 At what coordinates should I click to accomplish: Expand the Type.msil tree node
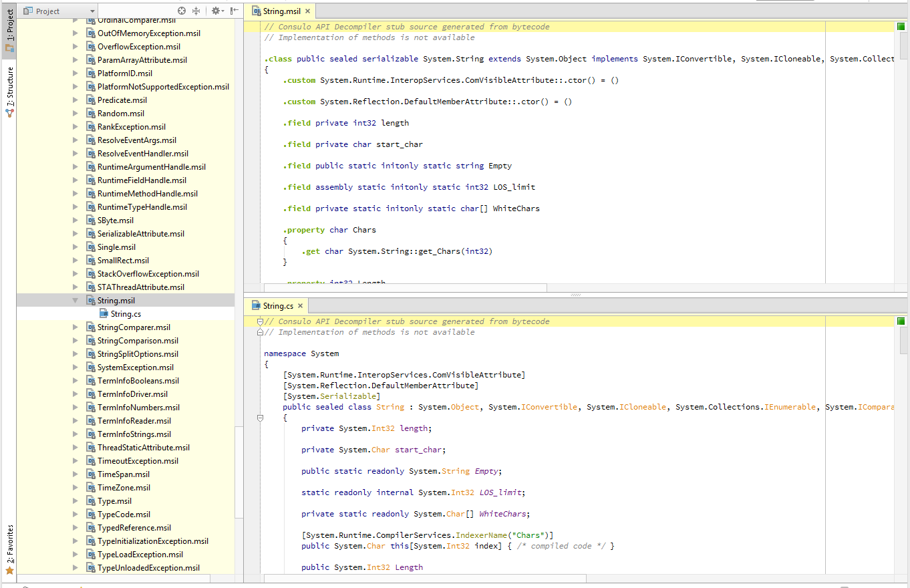75,501
